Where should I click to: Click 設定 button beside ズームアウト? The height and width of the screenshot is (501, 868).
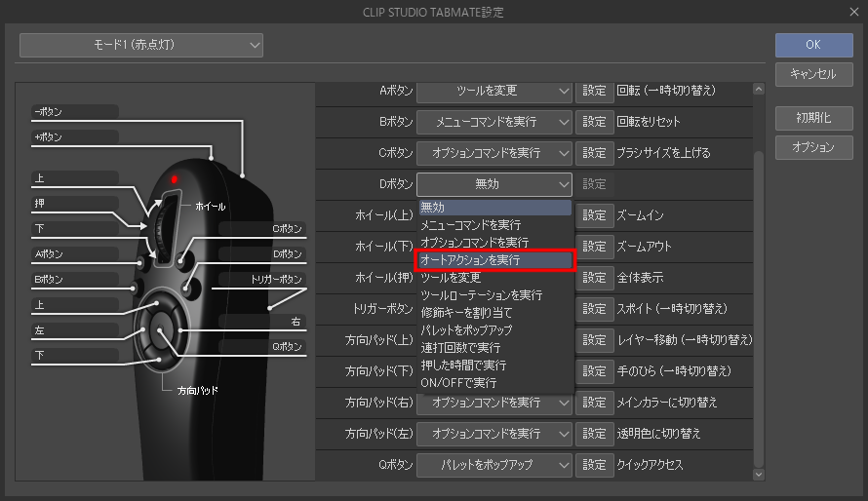[595, 246]
